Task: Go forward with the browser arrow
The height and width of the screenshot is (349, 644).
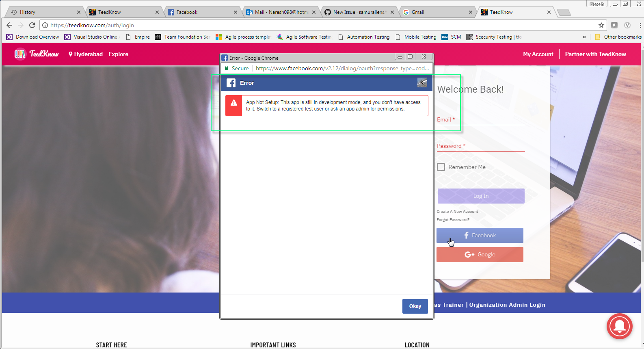Action: tap(21, 25)
